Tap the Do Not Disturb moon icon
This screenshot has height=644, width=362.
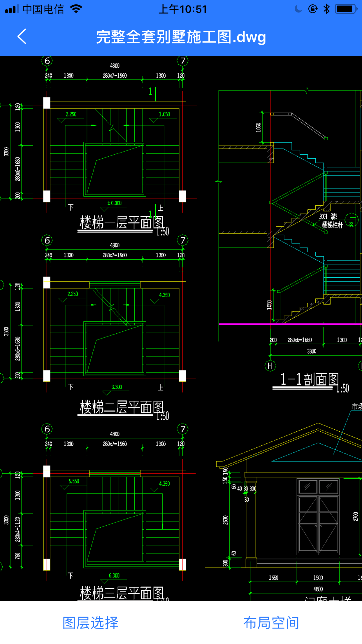tap(298, 9)
